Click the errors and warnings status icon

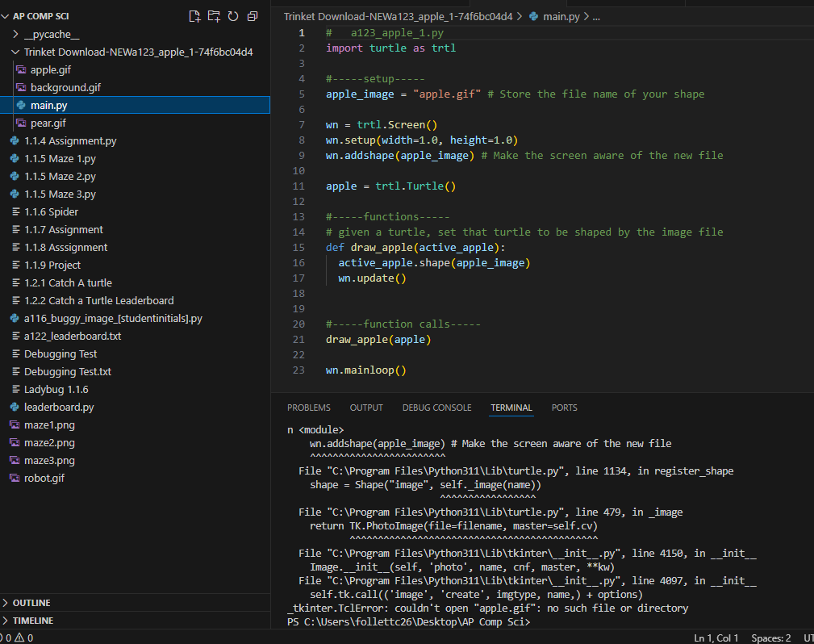(x=16, y=638)
